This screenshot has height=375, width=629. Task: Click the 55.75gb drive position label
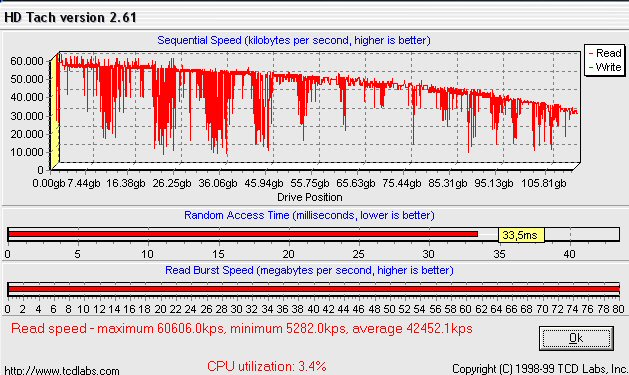click(x=310, y=183)
